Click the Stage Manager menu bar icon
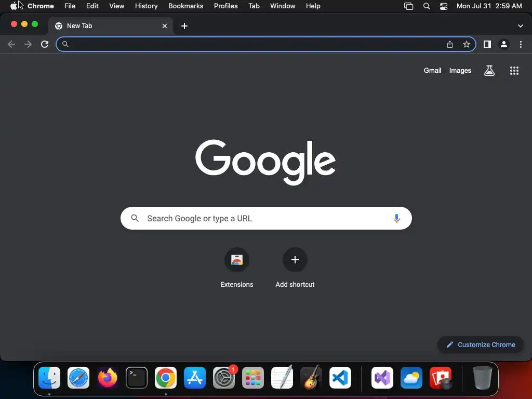This screenshot has height=399, width=532. click(408, 6)
